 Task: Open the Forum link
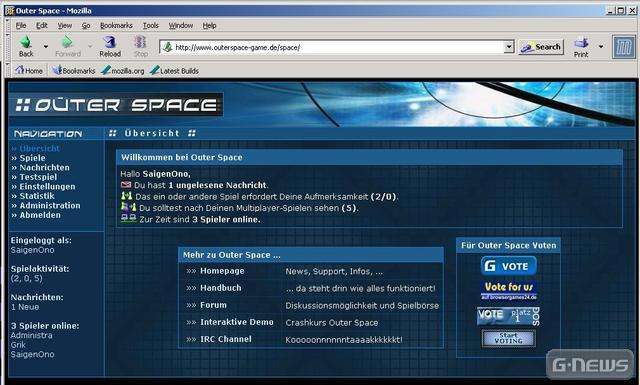(213, 305)
